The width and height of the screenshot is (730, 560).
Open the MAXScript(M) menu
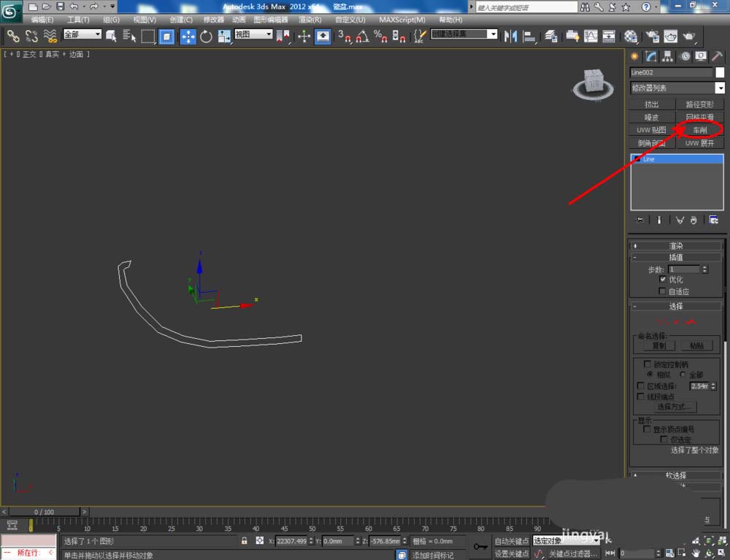(402, 20)
